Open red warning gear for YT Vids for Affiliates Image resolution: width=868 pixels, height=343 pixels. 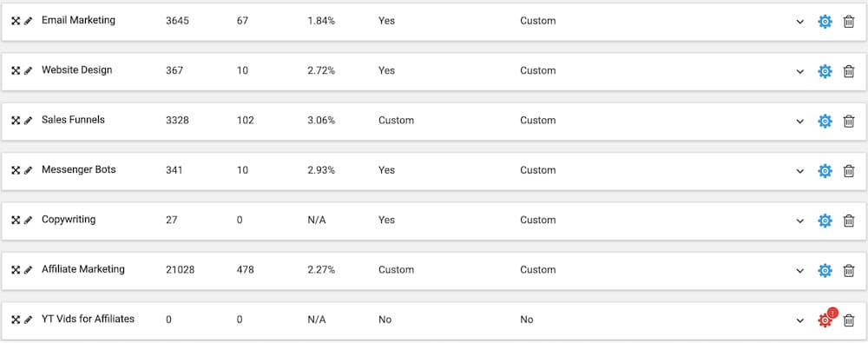(825, 319)
